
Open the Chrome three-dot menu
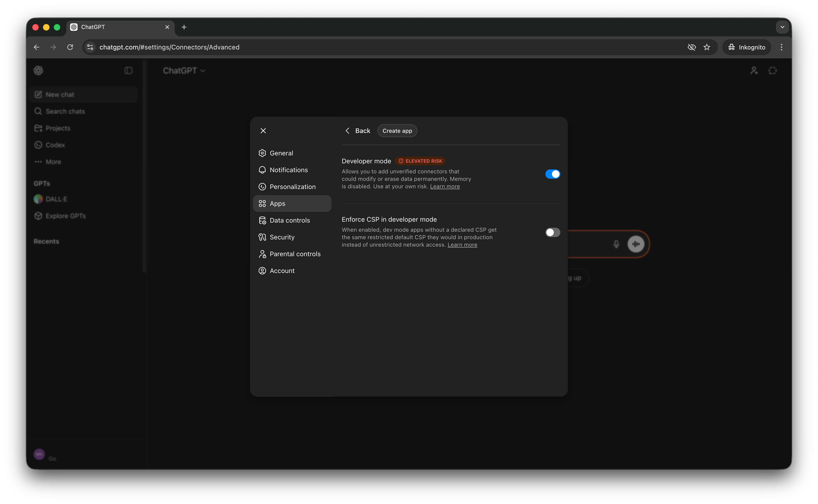pos(781,47)
